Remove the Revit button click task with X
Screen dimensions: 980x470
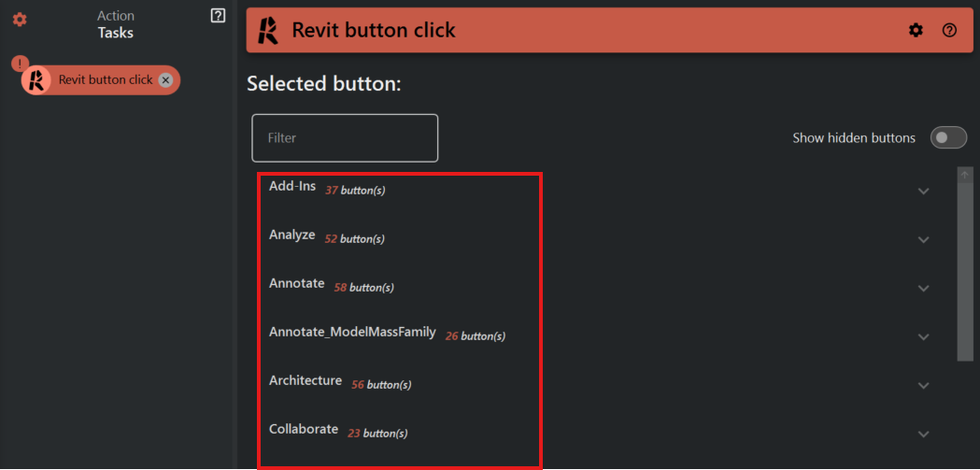coord(165,80)
